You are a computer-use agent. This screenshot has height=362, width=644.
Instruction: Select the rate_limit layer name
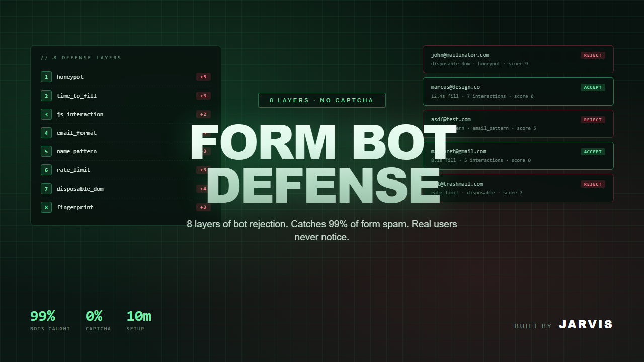(x=73, y=170)
